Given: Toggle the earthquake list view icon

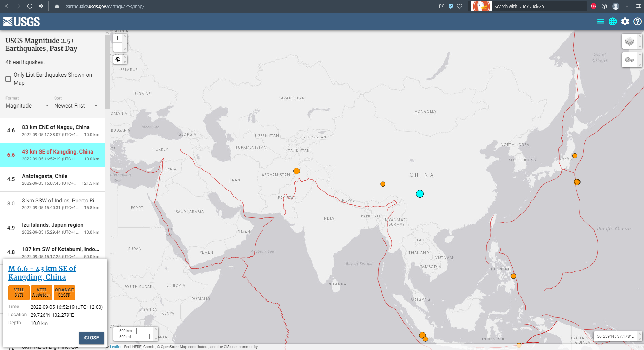Looking at the screenshot, I should pos(600,22).
